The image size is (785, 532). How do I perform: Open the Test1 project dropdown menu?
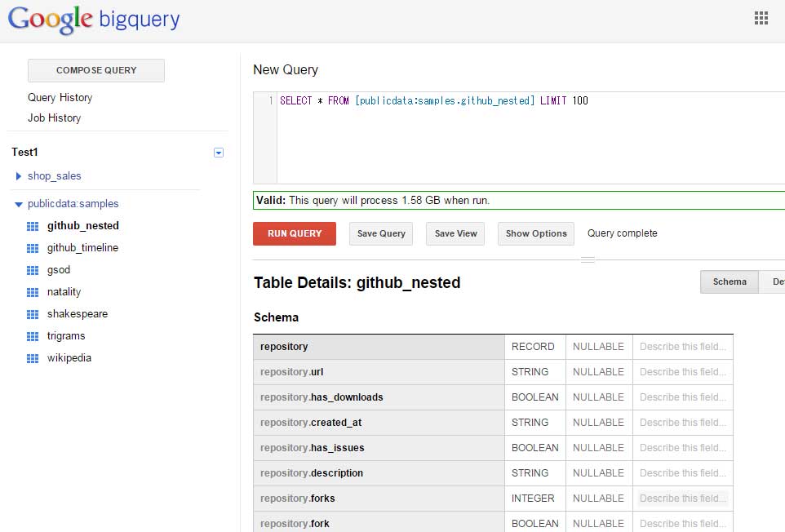pos(218,153)
